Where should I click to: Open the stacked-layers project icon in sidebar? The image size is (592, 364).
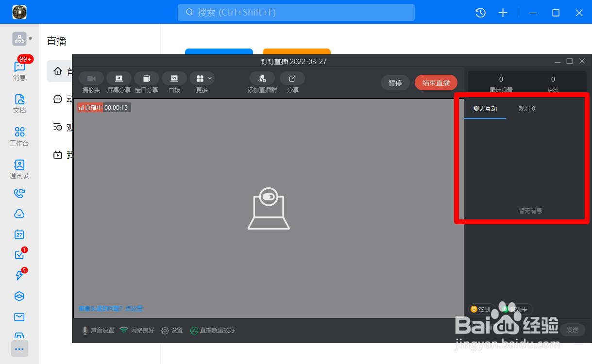(x=19, y=296)
